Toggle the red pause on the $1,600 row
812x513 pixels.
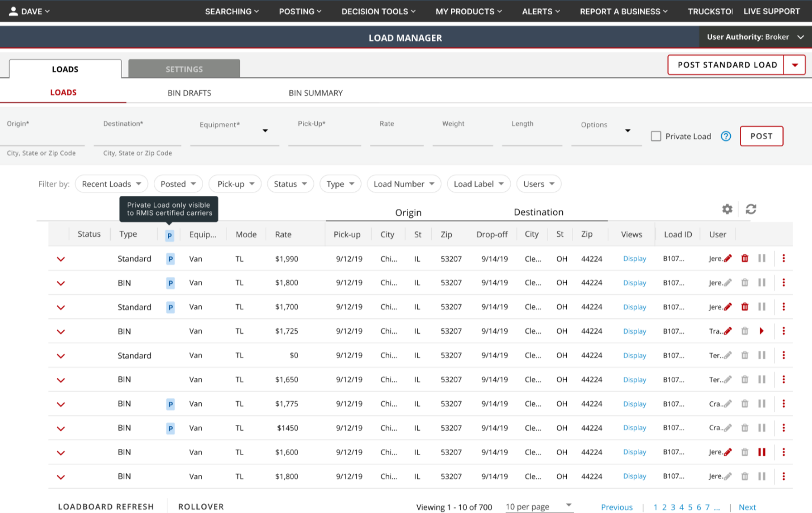click(x=762, y=452)
